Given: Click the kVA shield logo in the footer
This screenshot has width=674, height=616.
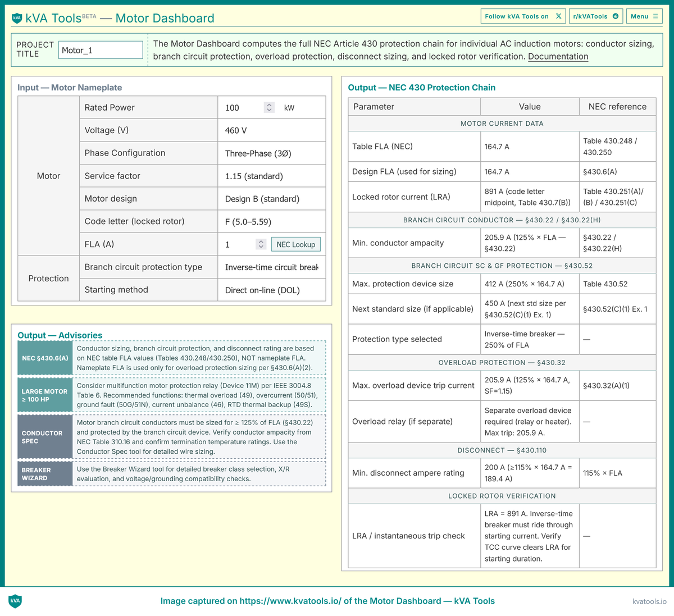Looking at the screenshot, I should 15,601.
